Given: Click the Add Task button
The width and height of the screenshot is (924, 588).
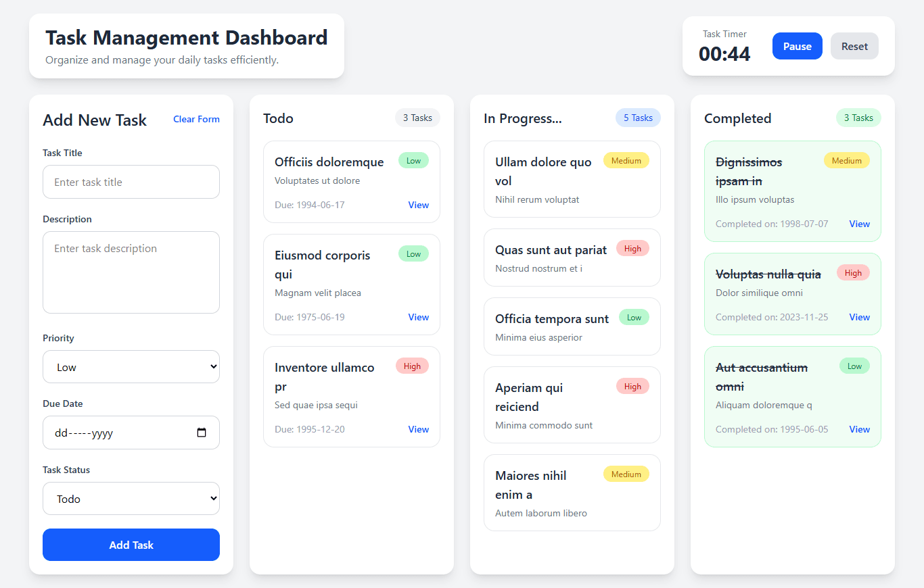Looking at the screenshot, I should (x=131, y=545).
